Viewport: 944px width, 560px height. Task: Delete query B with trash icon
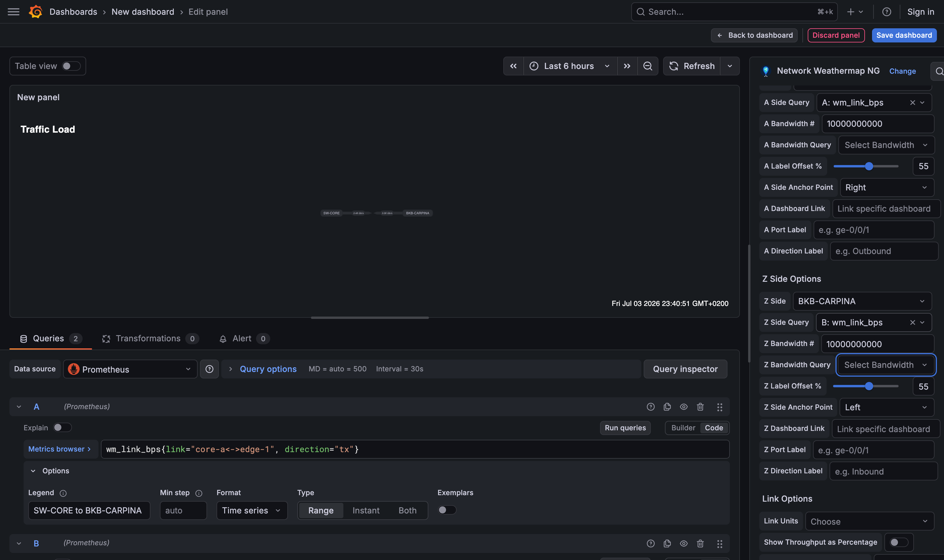[700, 543]
